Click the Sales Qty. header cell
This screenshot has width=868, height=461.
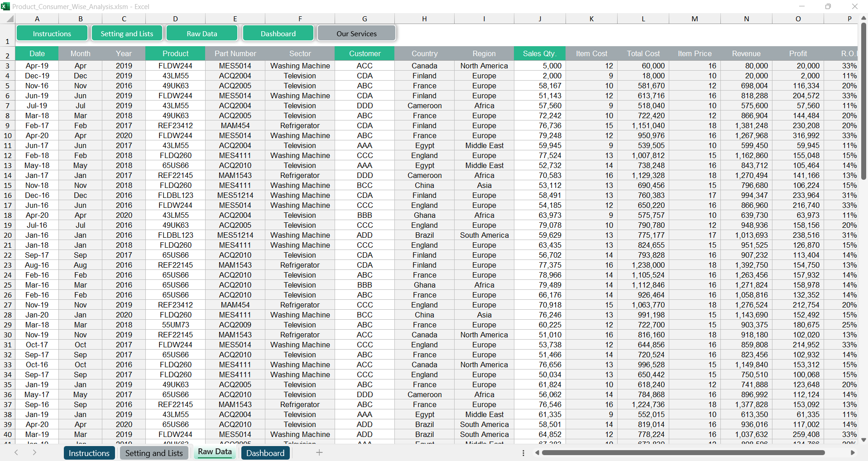(540, 53)
